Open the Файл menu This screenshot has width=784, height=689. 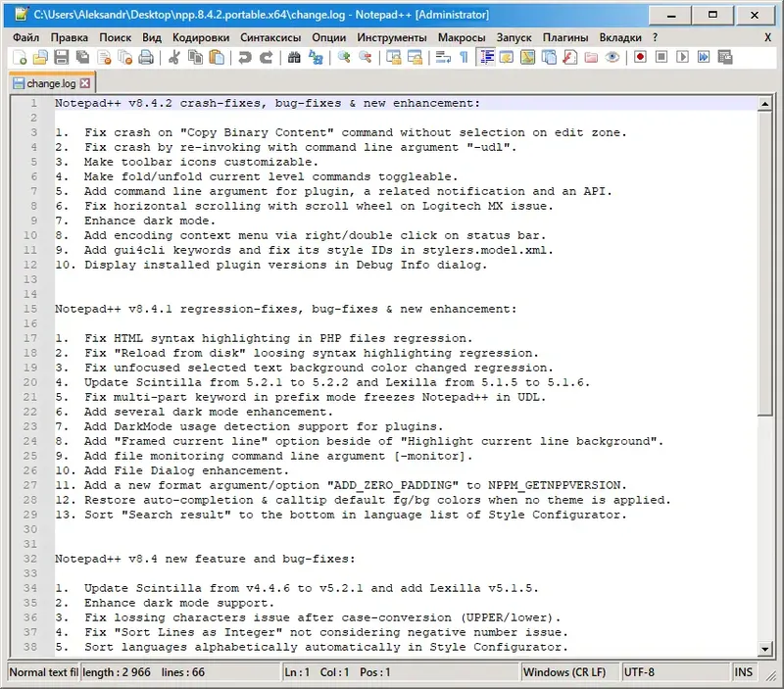(x=26, y=37)
